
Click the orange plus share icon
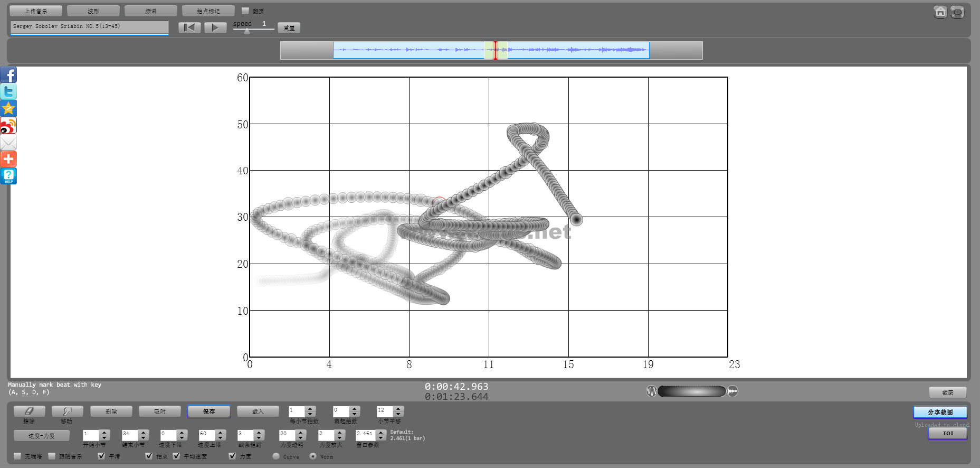[x=8, y=159]
